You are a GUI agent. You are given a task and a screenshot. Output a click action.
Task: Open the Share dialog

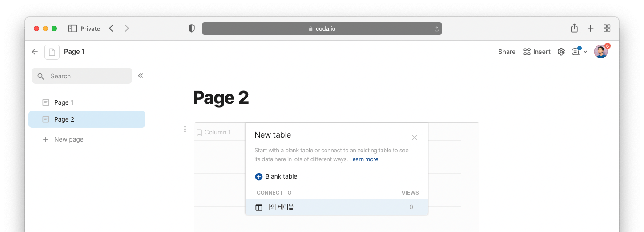507,52
